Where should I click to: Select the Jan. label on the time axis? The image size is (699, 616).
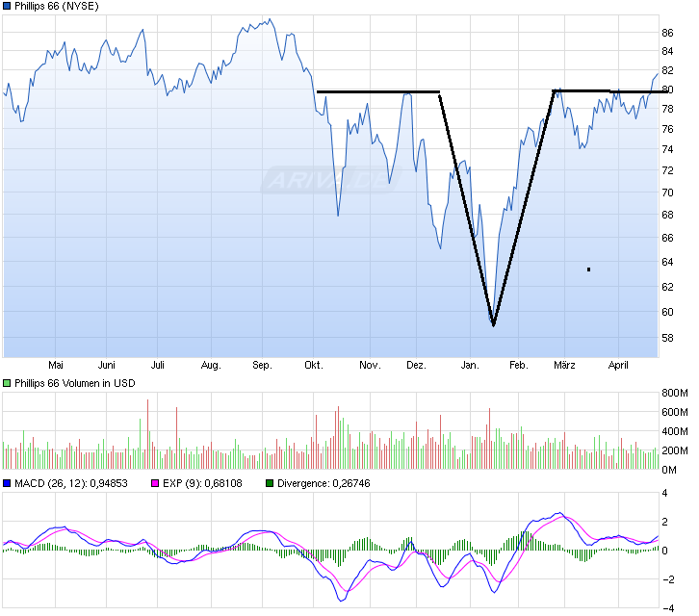point(470,366)
